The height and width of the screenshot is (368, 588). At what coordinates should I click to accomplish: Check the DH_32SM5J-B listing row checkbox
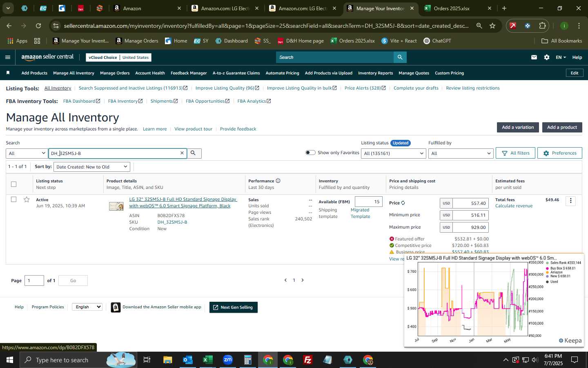[13, 200]
